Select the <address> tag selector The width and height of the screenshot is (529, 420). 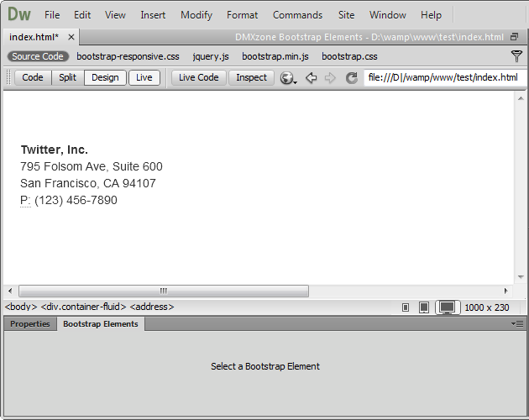coord(152,307)
